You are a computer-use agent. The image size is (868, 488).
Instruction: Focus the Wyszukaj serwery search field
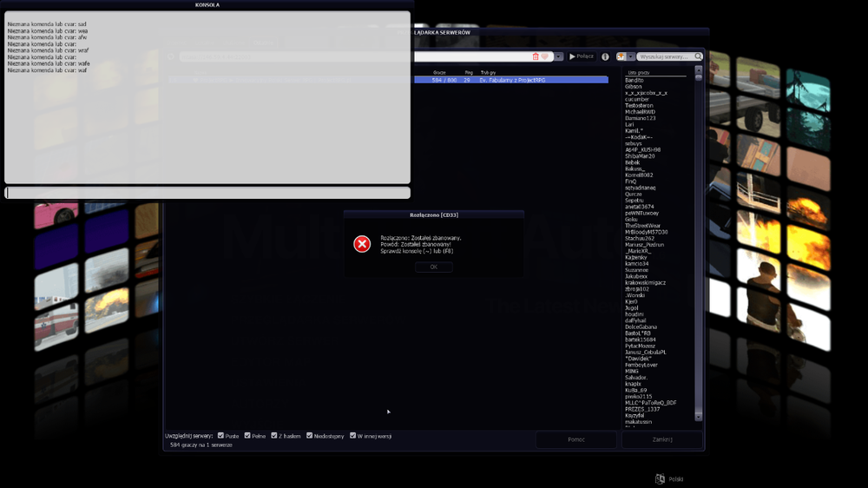666,56
